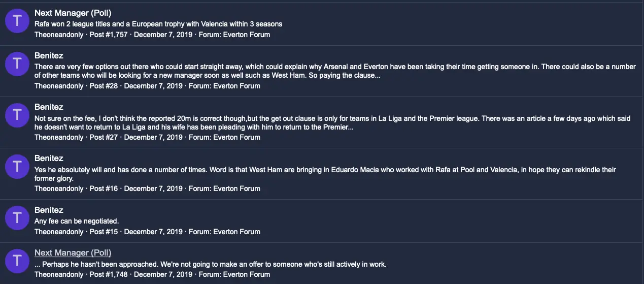Open the first Next Manager (Poll) result title
This screenshot has height=284, width=644.
73,13
